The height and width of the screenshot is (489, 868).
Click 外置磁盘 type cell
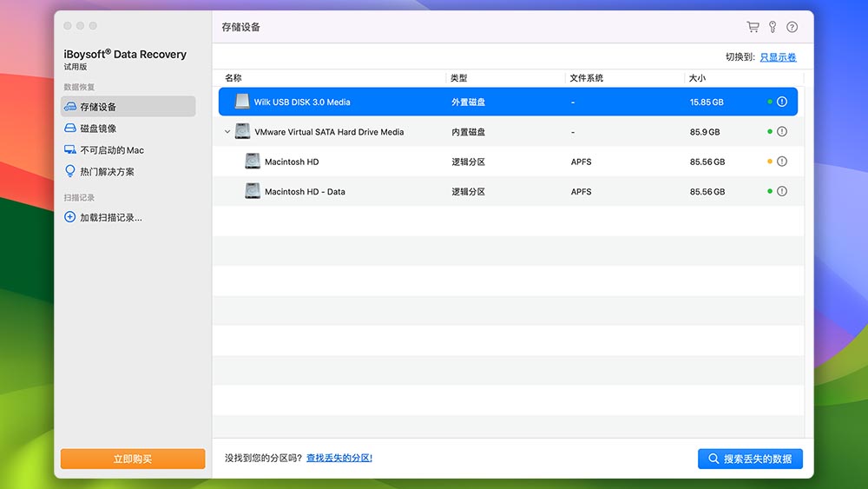pyautogui.click(x=469, y=102)
